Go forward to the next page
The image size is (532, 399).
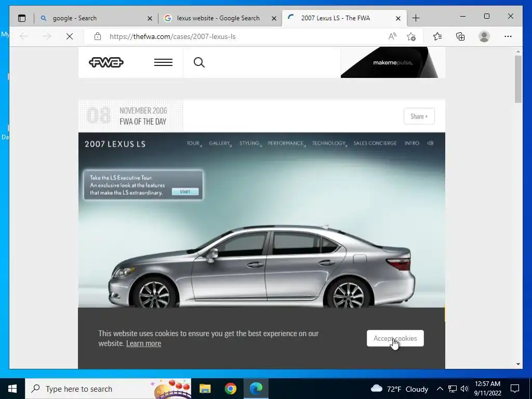(x=47, y=36)
